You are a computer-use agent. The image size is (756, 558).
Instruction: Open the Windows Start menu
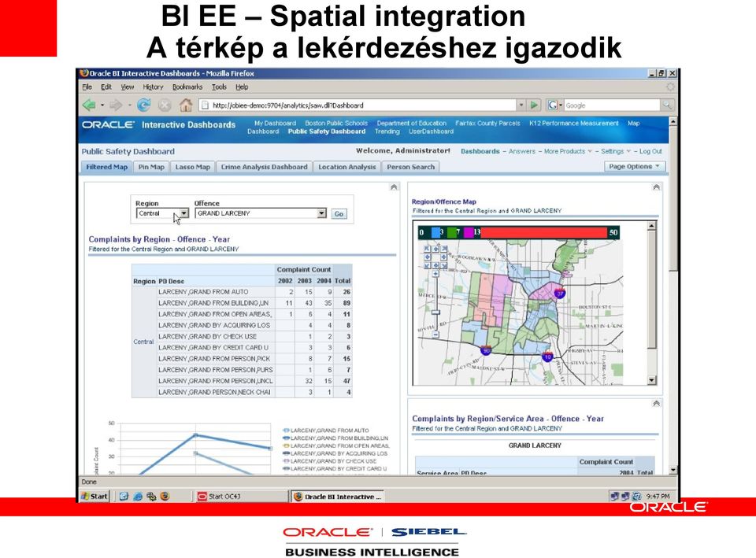click(94, 496)
